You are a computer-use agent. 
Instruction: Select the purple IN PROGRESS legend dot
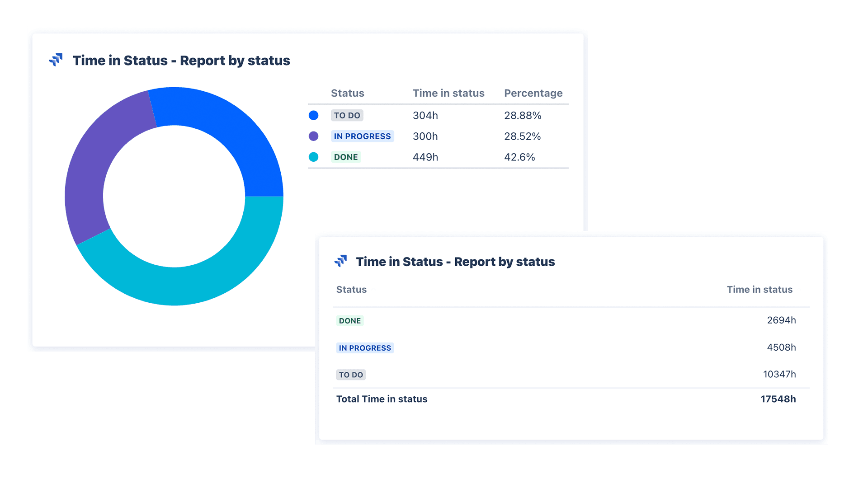tap(313, 136)
